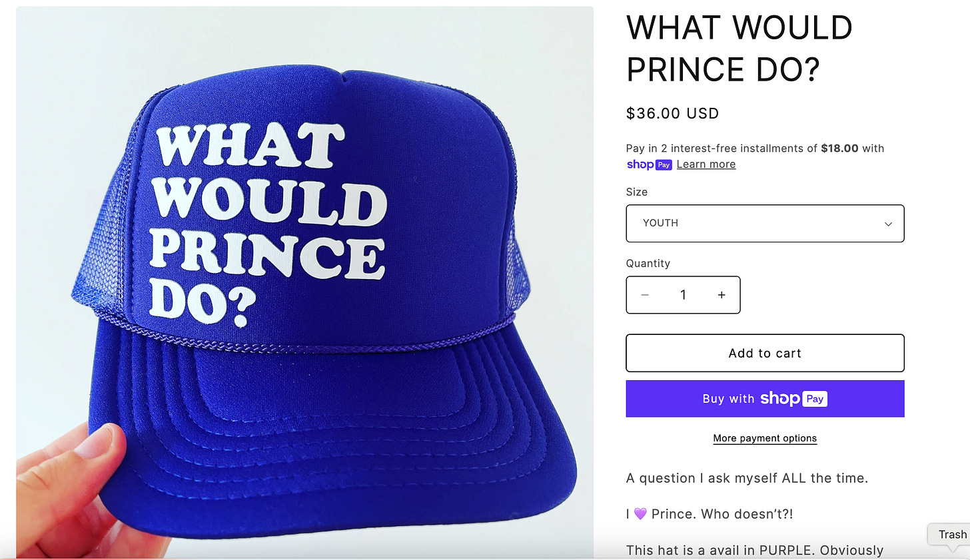Click the chevron arrow in the Size selector

pyautogui.click(x=888, y=224)
